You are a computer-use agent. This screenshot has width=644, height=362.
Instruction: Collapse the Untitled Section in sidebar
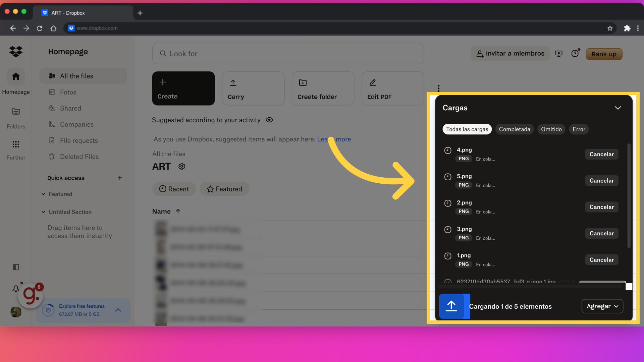pos(43,212)
